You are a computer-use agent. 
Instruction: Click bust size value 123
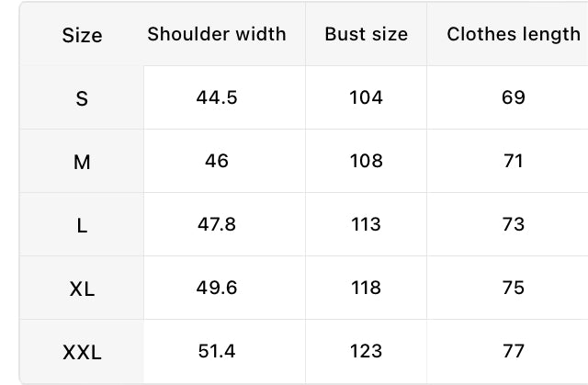pyautogui.click(x=366, y=351)
